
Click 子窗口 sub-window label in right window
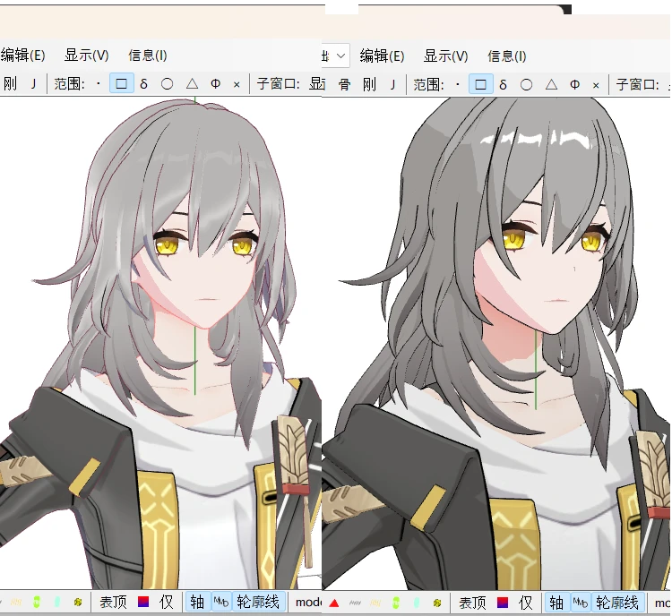pos(637,84)
